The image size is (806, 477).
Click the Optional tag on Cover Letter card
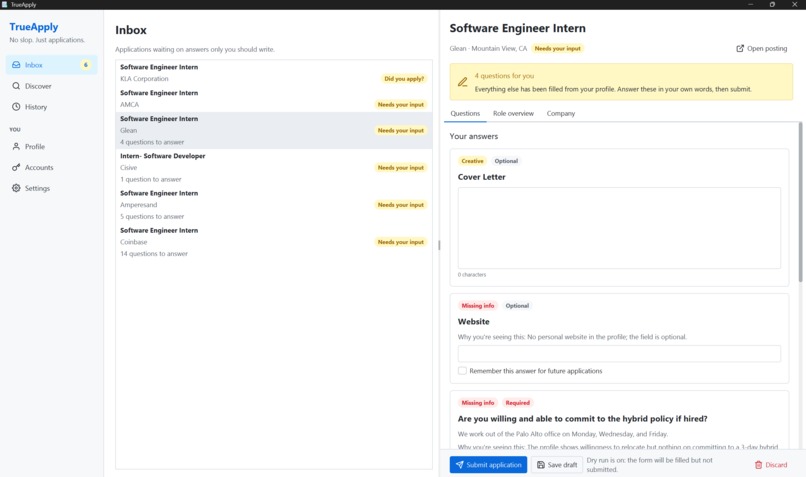[x=506, y=161]
